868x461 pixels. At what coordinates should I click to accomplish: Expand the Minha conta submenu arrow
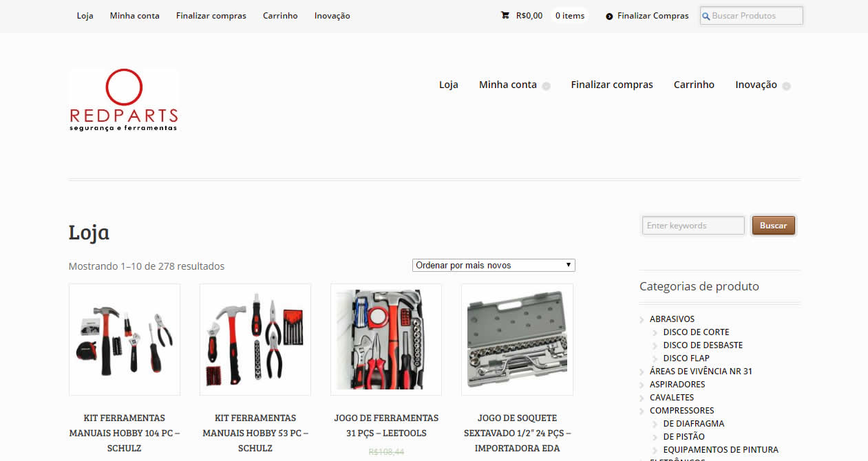(546, 86)
